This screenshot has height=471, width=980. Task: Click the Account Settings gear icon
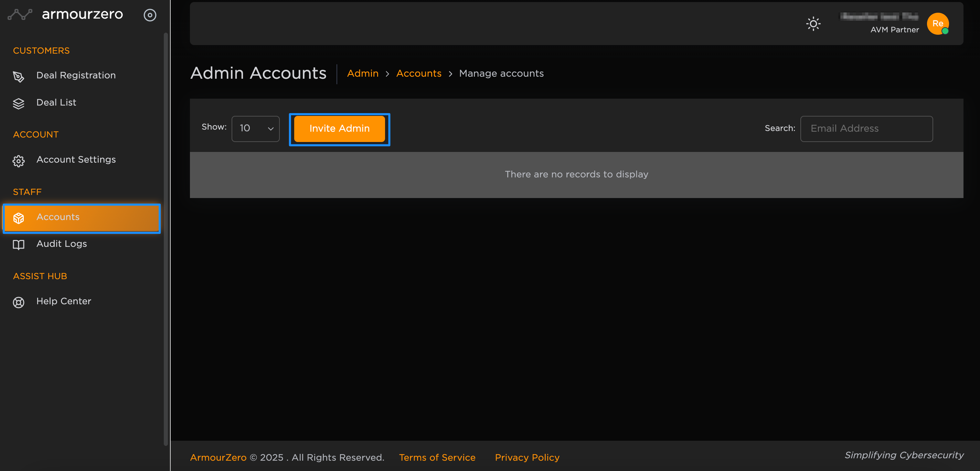click(19, 161)
